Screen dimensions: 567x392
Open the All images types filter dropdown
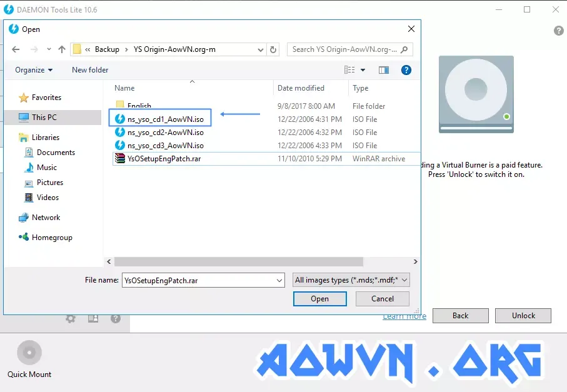point(351,280)
